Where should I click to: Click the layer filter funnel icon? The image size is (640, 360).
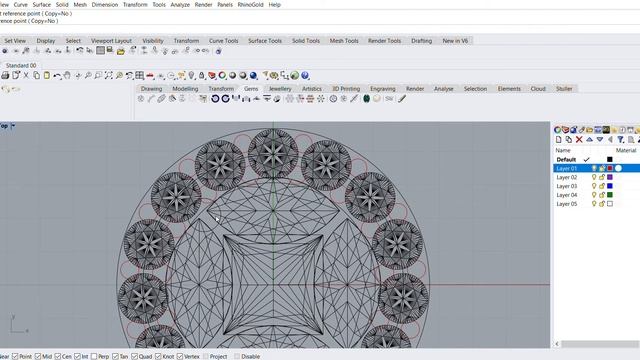(620, 140)
